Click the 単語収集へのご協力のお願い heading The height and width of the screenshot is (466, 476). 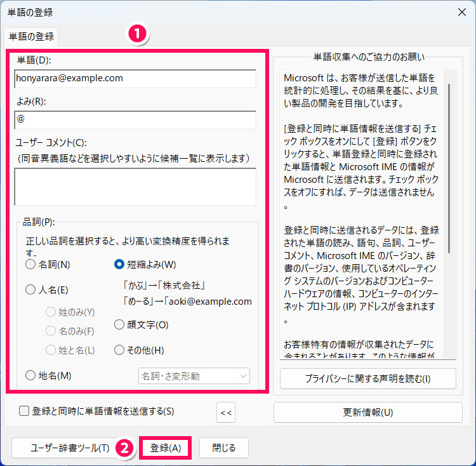pos(369,57)
